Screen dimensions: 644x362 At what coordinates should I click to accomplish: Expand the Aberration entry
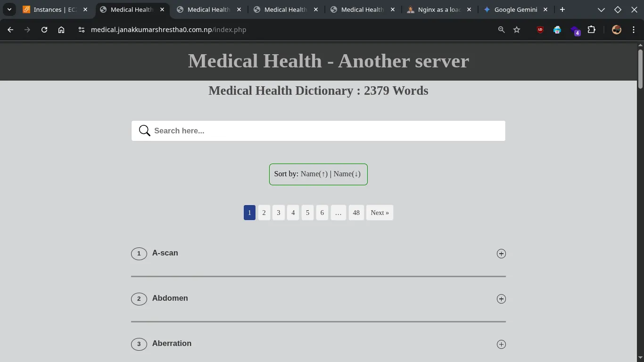pyautogui.click(x=501, y=344)
